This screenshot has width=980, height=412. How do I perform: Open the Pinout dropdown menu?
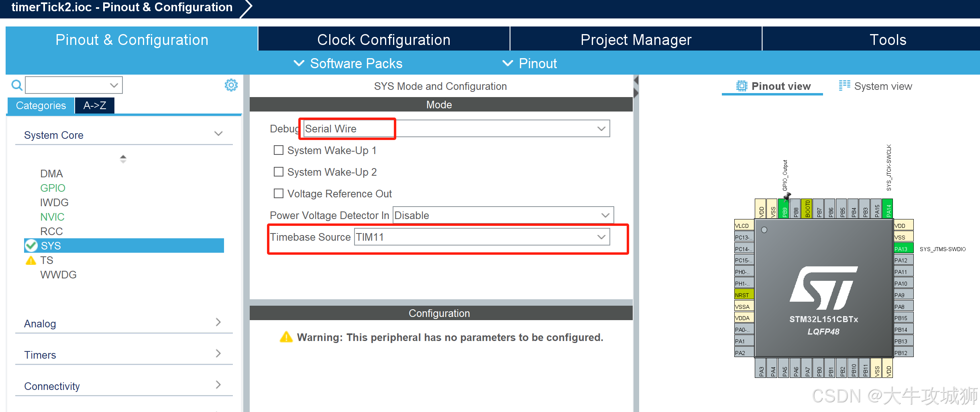click(530, 63)
